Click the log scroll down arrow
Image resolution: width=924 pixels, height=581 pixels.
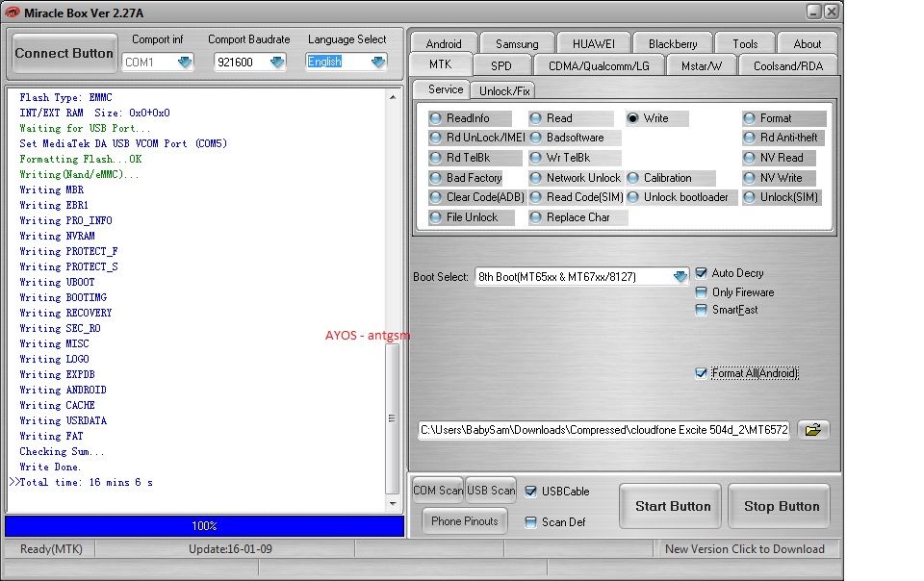[x=393, y=504]
